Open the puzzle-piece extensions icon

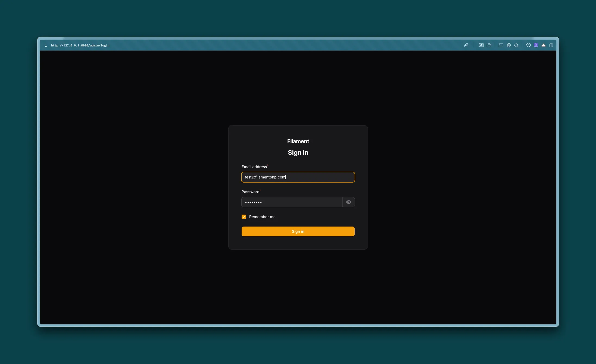tap(528, 45)
